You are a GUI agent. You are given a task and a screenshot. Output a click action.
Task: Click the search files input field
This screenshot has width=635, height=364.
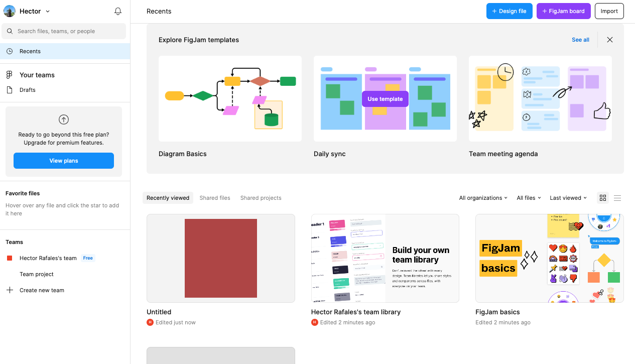[68, 31]
